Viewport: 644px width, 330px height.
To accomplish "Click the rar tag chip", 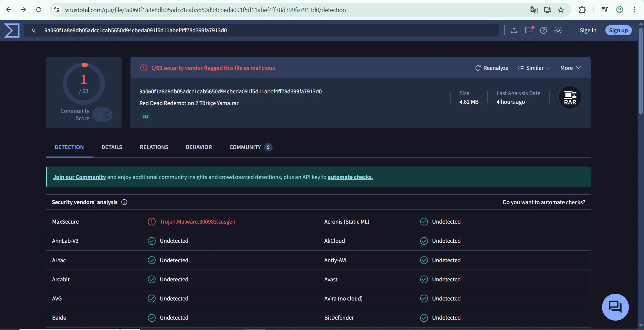I will (x=145, y=116).
